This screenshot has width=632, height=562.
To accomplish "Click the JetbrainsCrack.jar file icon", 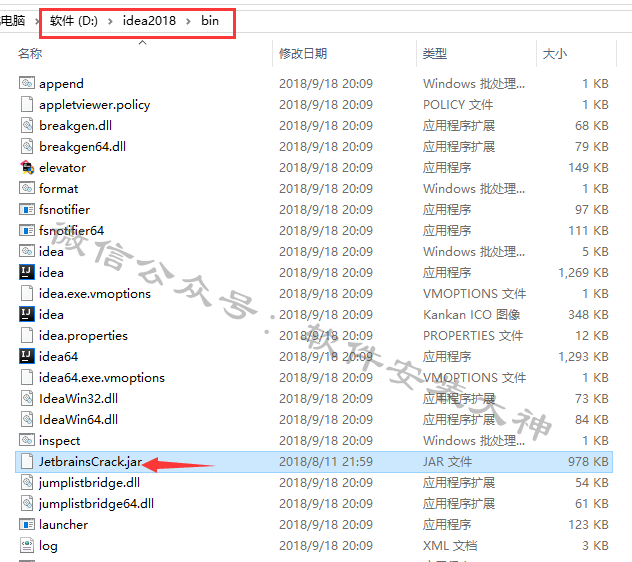I will (x=27, y=461).
